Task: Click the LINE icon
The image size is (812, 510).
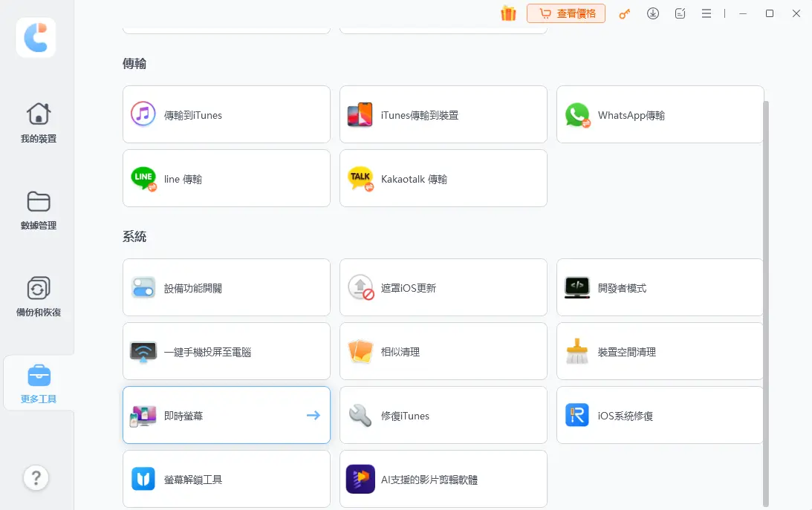Action: (143, 178)
